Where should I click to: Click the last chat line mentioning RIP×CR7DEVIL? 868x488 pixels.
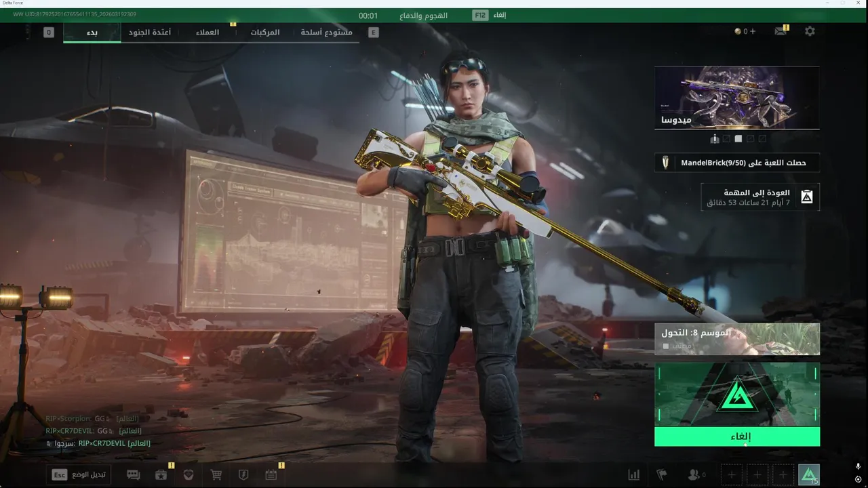tap(98, 443)
